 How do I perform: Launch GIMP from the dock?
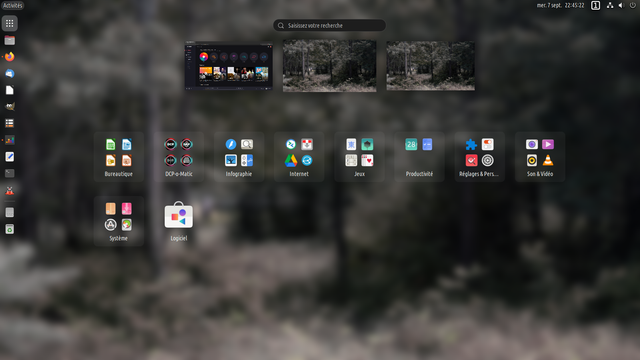[x=9, y=107]
